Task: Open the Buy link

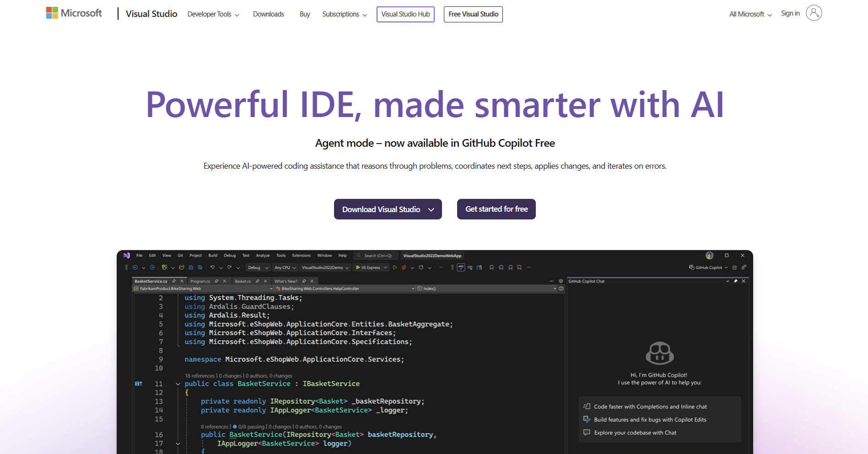Action: 305,14
